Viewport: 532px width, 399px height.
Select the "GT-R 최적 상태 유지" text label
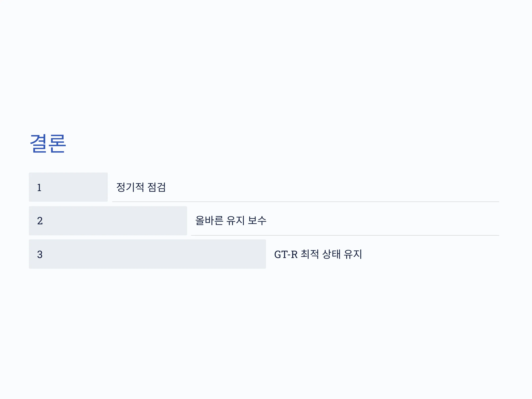(318, 254)
